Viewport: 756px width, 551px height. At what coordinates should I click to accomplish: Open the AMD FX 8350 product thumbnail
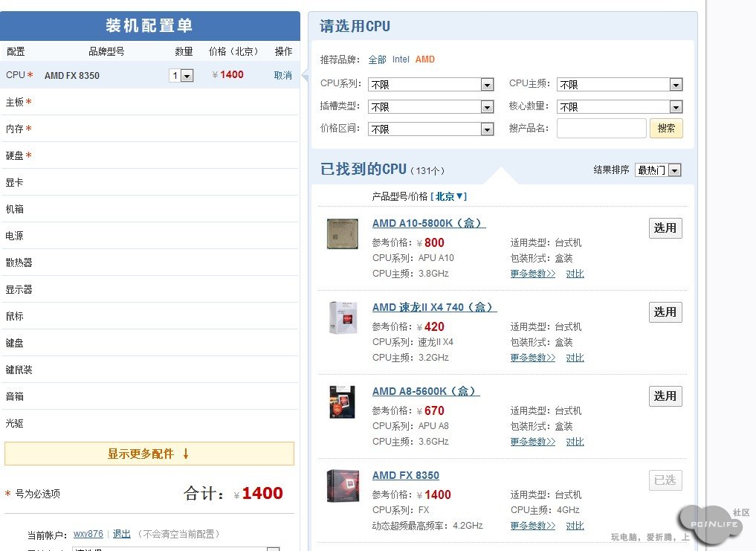[343, 486]
